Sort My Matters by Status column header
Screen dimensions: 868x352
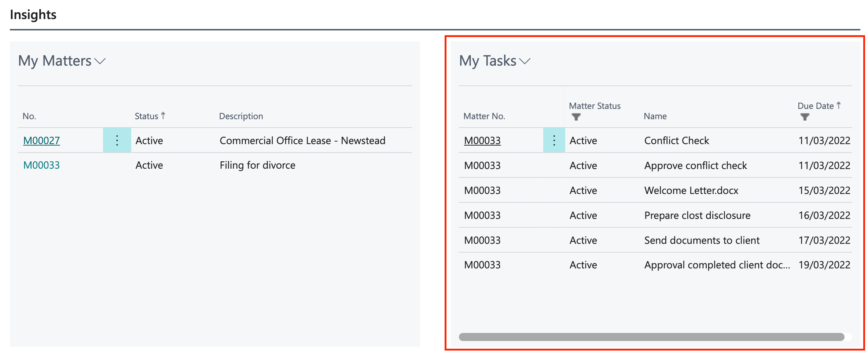[x=150, y=116]
